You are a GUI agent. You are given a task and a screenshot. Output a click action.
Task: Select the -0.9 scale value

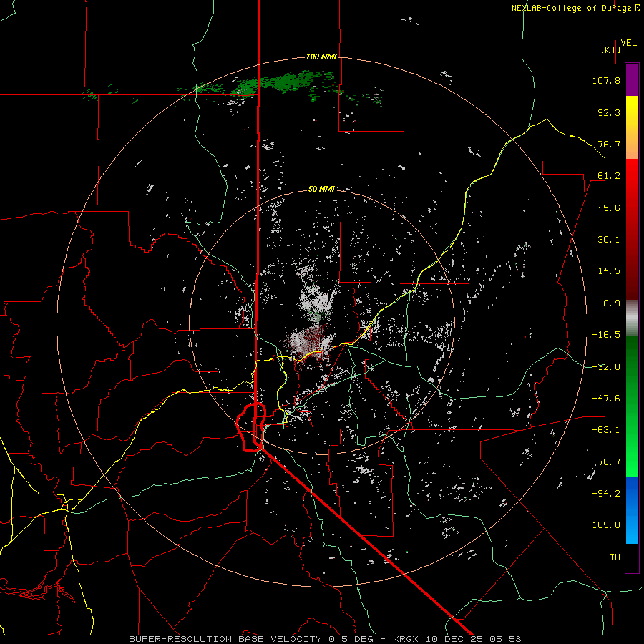[609, 303]
